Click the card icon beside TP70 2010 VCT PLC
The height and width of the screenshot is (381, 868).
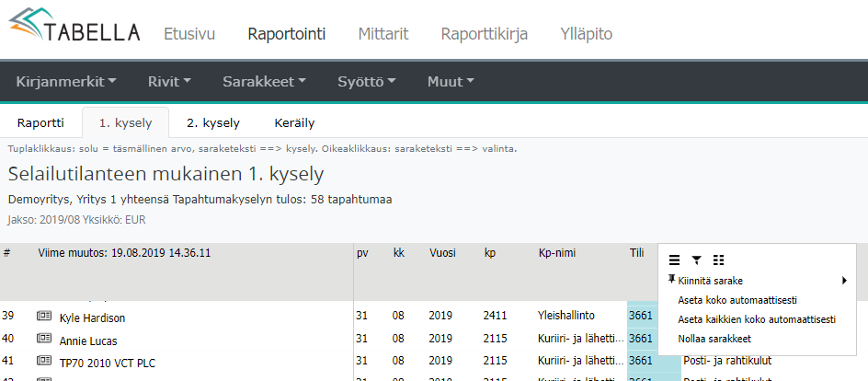click(x=43, y=361)
